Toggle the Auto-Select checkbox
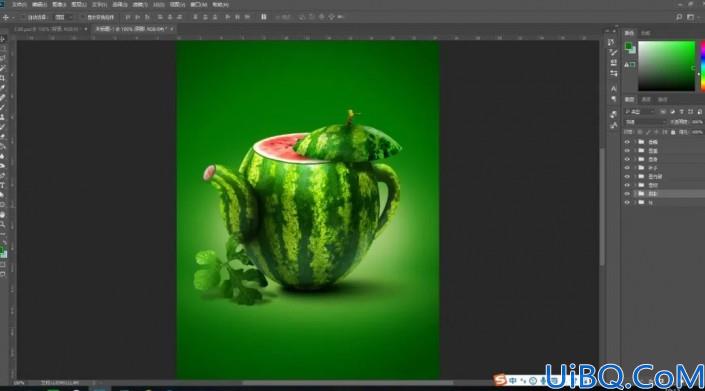Viewport: 705px width, 391px height. [x=23, y=17]
